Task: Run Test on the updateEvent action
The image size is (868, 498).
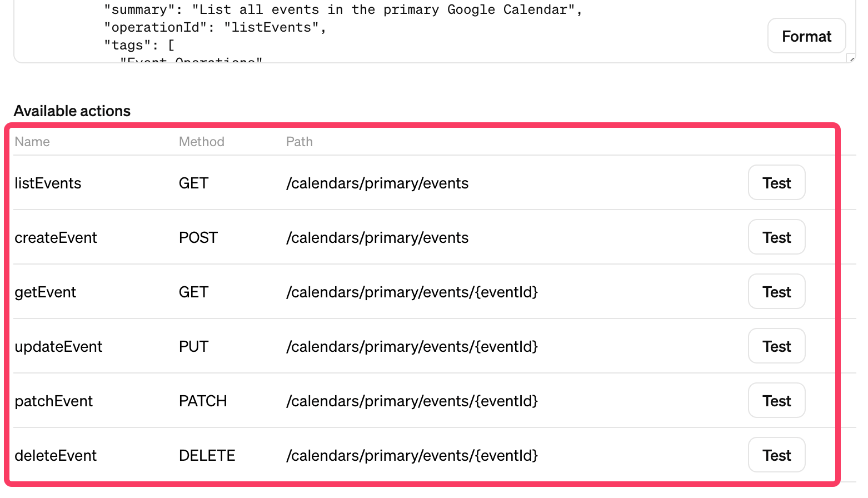Action: [x=776, y=346]
